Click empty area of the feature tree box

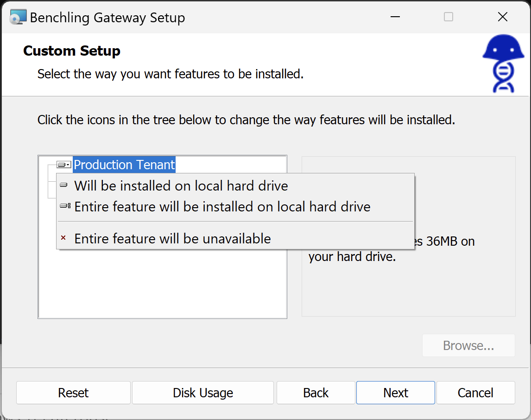point(162,287)
